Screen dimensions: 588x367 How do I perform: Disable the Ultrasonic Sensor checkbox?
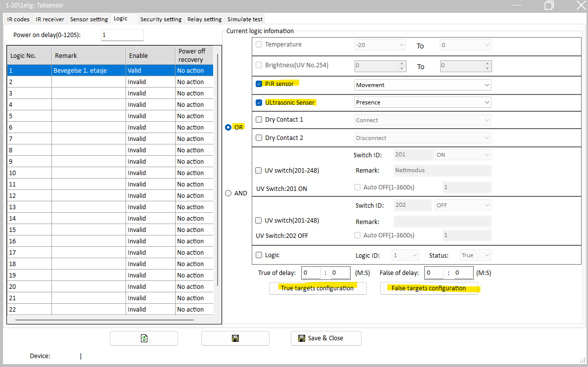[259, 103]
